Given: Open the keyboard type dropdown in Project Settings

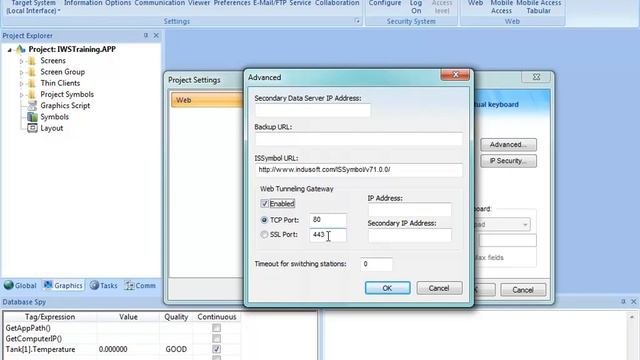Looking at the screenshot, I should (x=525, y=224).
